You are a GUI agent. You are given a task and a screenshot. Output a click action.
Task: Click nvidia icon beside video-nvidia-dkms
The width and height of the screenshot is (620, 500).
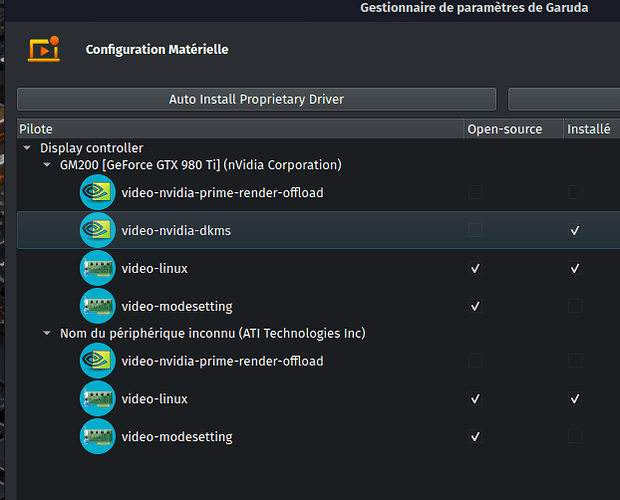click(x=98, y=230)
